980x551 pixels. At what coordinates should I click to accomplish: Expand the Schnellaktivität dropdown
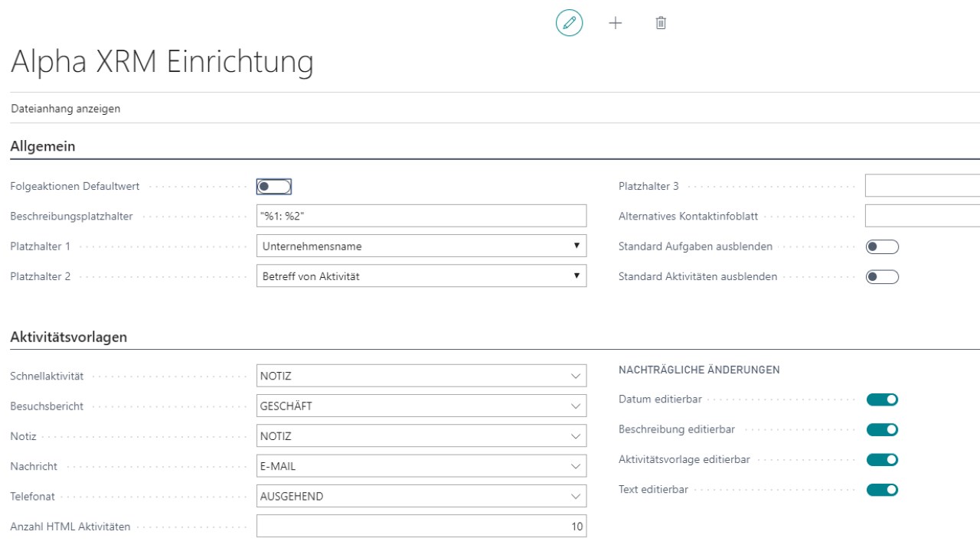tap(575, 377)
